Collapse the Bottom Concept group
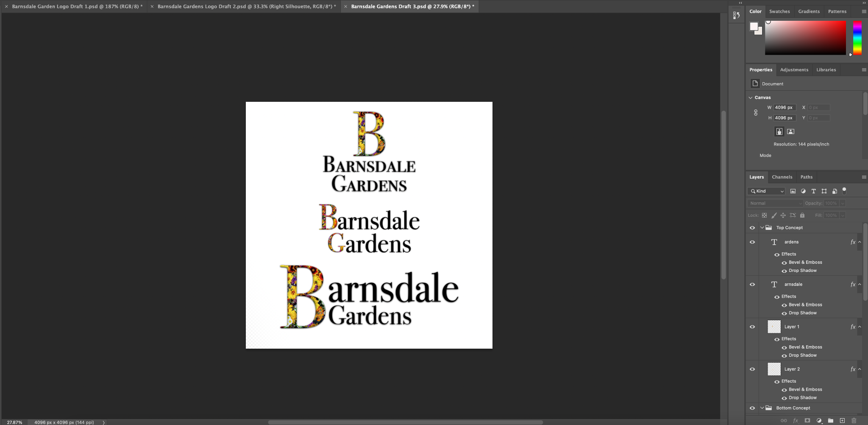This screenshot has width=868, height=425. pyautogui.click(x=762, y=408)
